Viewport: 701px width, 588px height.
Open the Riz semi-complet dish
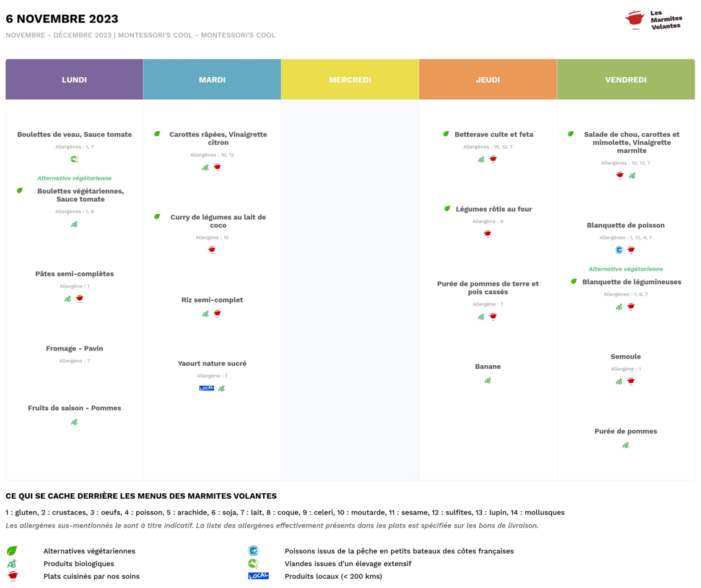212,300
